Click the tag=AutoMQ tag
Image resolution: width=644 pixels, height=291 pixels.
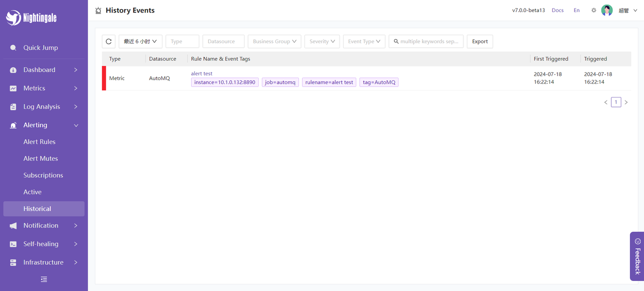379,82
